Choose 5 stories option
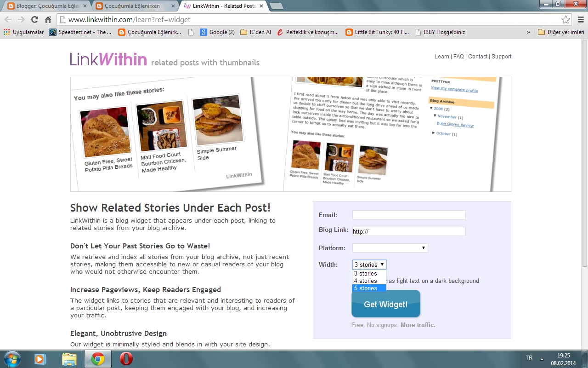 tap(369, 288)
